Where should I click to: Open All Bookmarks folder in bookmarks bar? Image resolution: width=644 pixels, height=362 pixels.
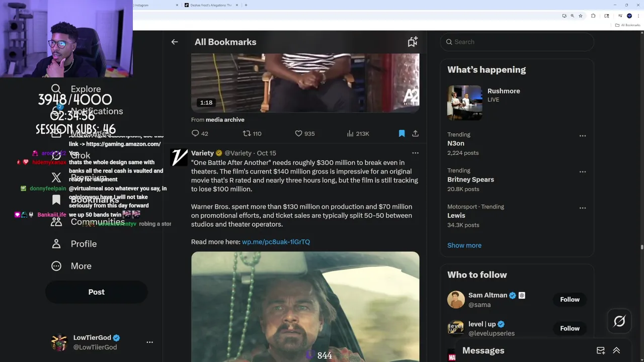pyautogui.click(x=628, y=25)
